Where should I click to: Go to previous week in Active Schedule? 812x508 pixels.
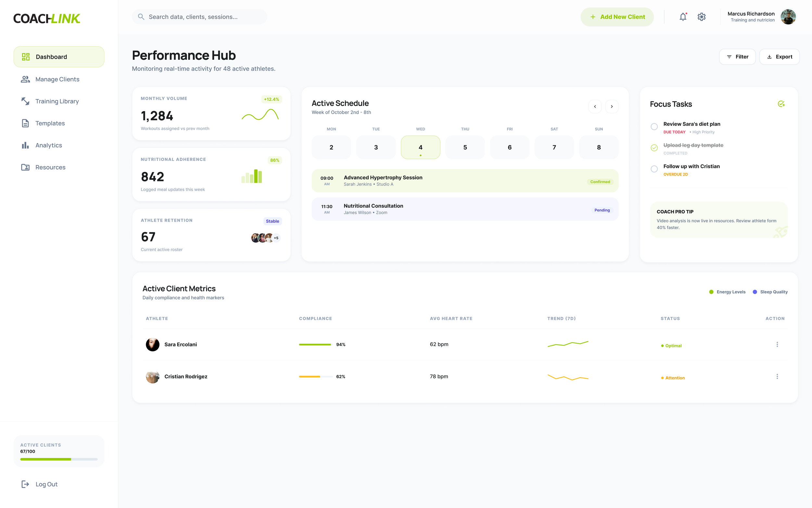(x=595, y=107)
